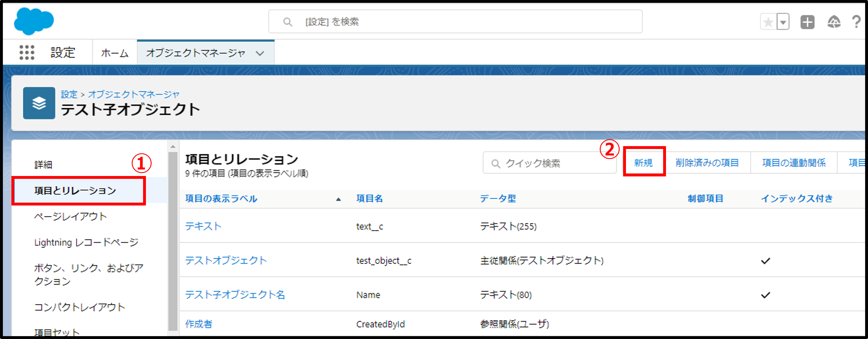Open Lightning レコードページ in the sidebar
This screenshot has width=868, height=339.
(x=86, y=242)
